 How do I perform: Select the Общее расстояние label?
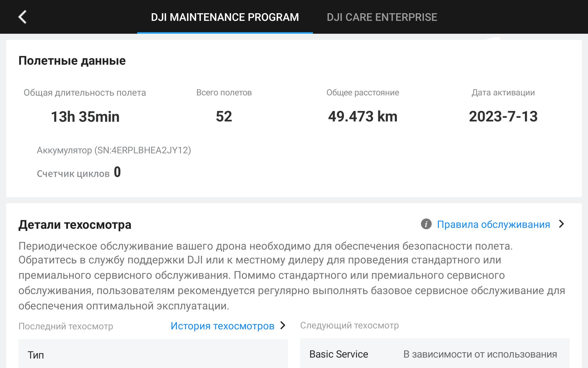(x=363, y=93)
